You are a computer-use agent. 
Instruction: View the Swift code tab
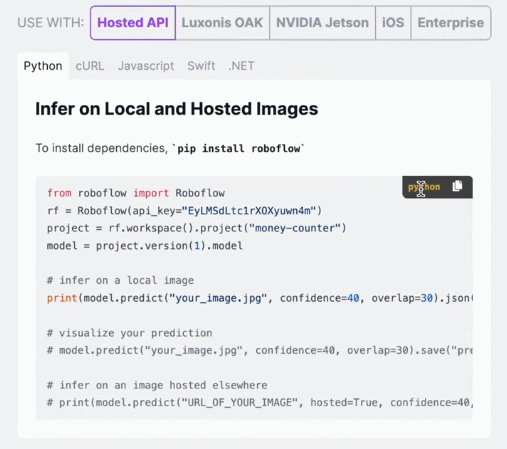coord(201,66)
